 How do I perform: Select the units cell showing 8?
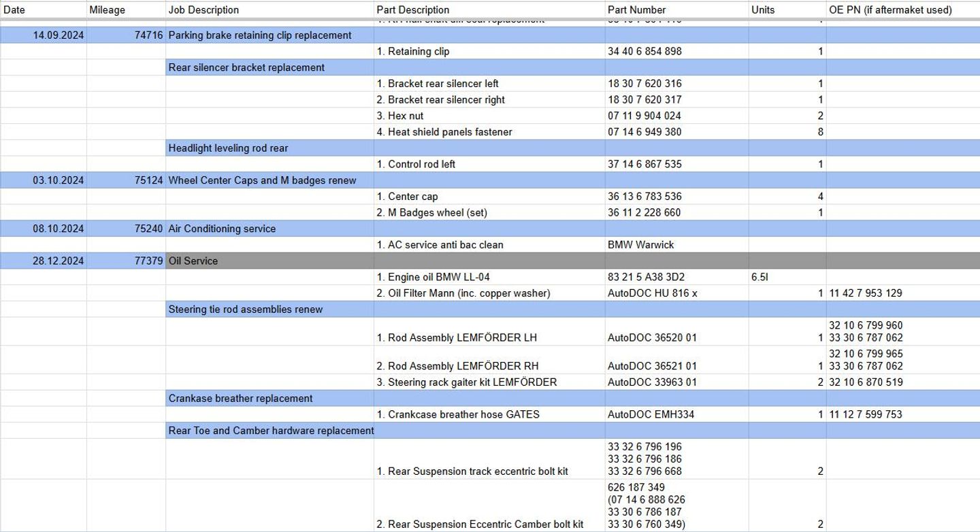point(819,132)
